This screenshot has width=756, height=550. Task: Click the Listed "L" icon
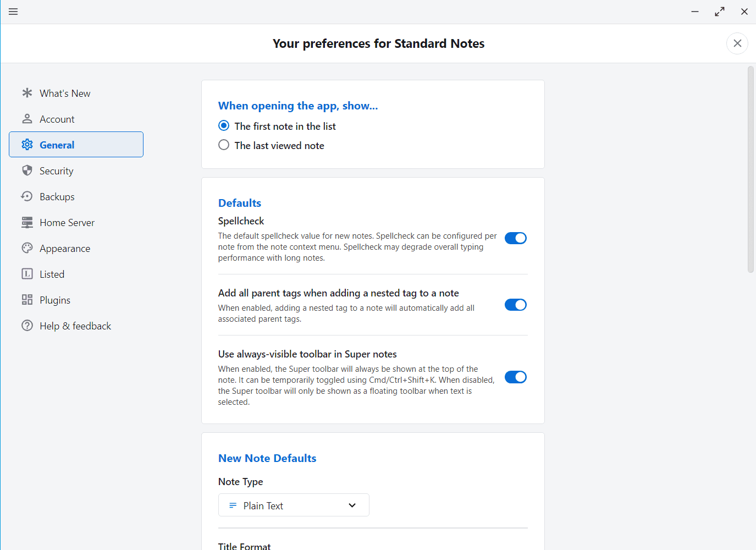click(27, 274)
